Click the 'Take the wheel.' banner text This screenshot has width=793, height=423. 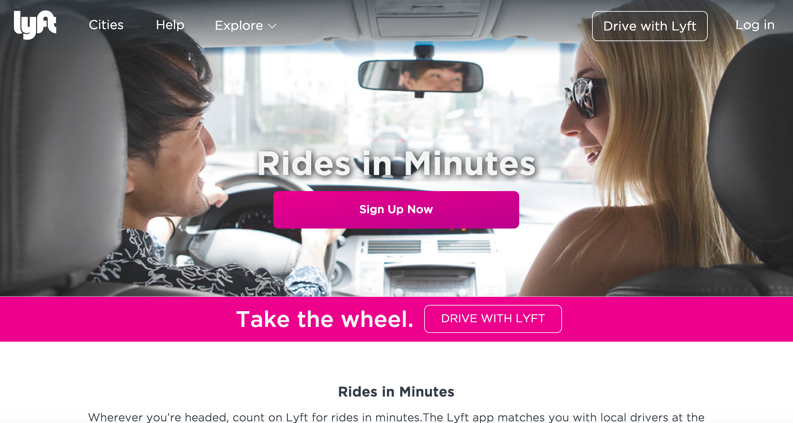pyautogui.click(x=325, y=319)
